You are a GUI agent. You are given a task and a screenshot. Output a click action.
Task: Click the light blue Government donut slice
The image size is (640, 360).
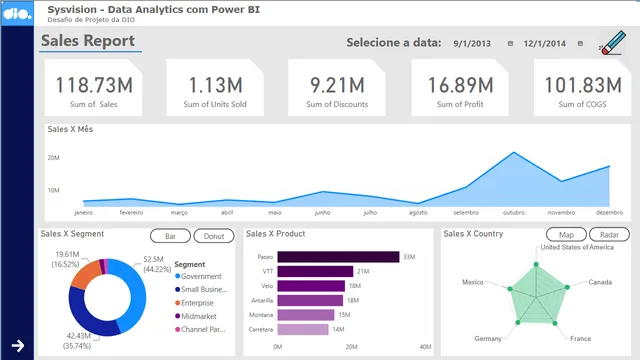pyautogui.click(x=137, y=294)
